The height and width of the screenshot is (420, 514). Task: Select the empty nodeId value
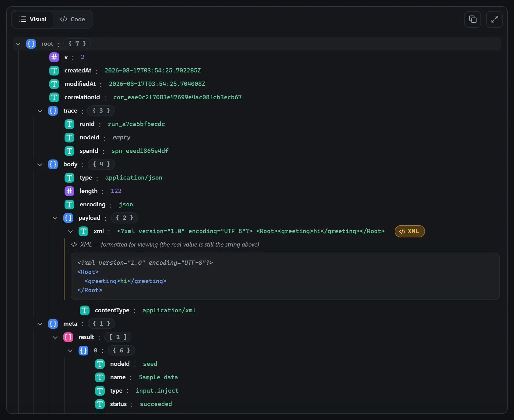pyautogui.click(x=121, y=138)
